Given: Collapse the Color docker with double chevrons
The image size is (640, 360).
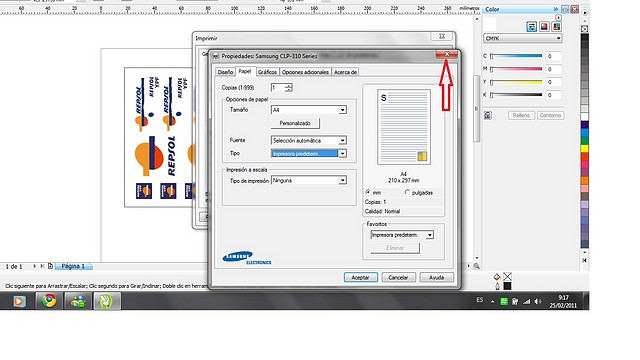Looking at the screenshot, I should click(556, 9).
